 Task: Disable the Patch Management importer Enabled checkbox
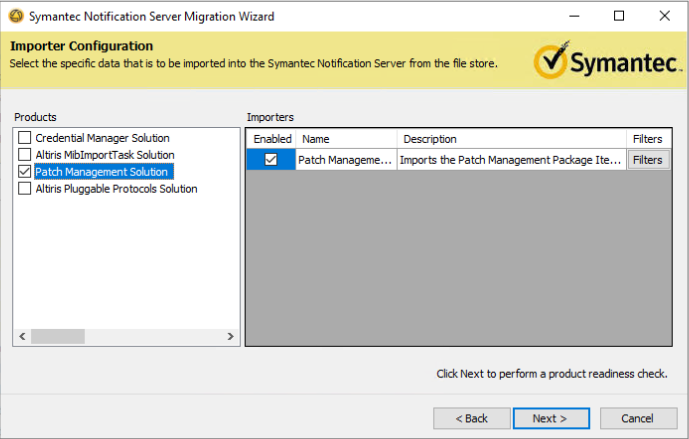click(x=271, y=160)
